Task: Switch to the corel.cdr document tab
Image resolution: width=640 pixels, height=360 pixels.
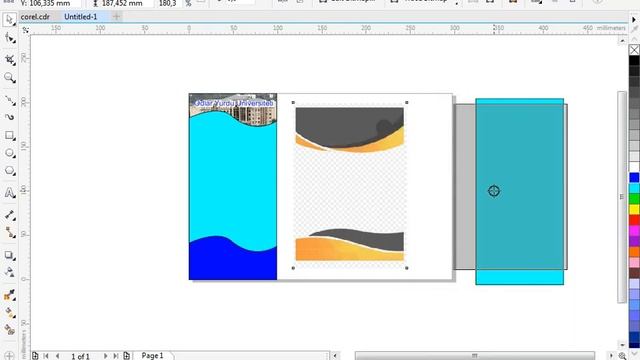Action: click(35, 17)
